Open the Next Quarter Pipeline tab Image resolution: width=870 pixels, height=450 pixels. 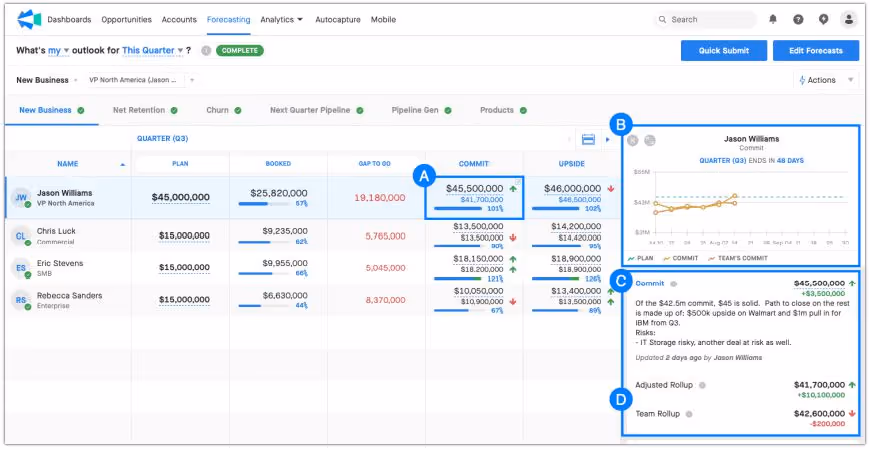point(316,110)
